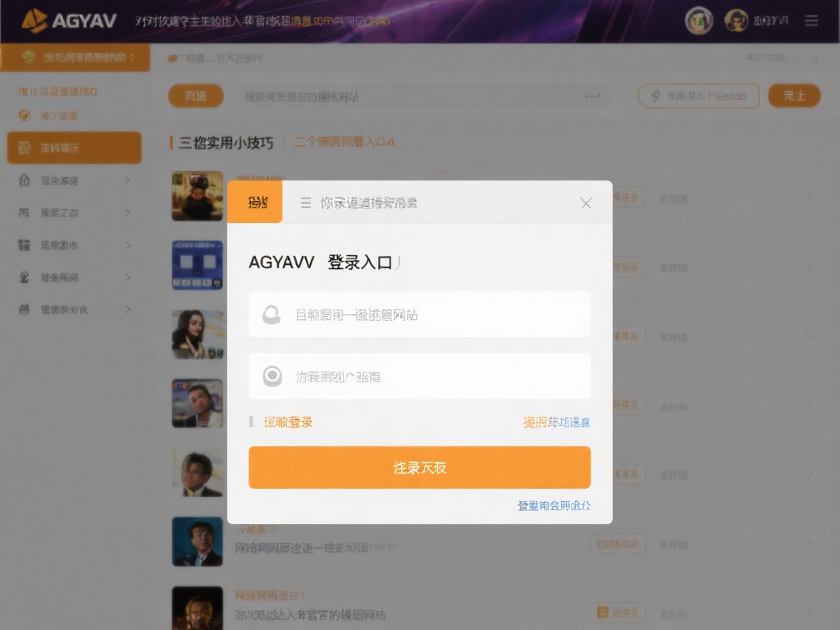Image resolution: width=840 pixels, height=630 pixels.
Task: Click the AGYAV logo in the top bar
Action: click(x=70, y=21)
